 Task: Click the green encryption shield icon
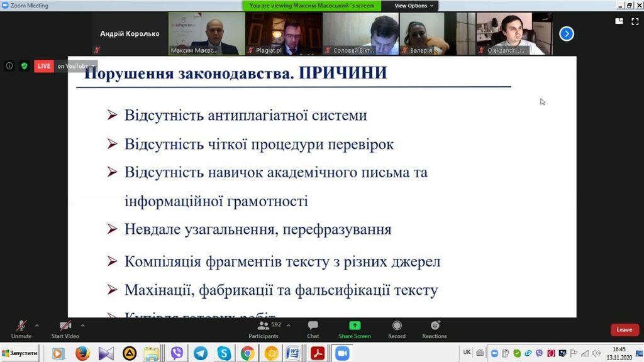24,66
